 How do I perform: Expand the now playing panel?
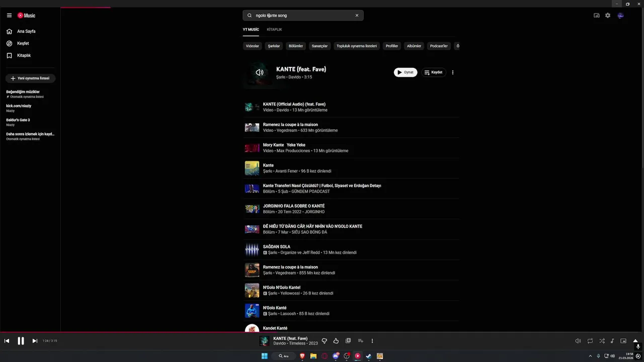tap(635, 341)
